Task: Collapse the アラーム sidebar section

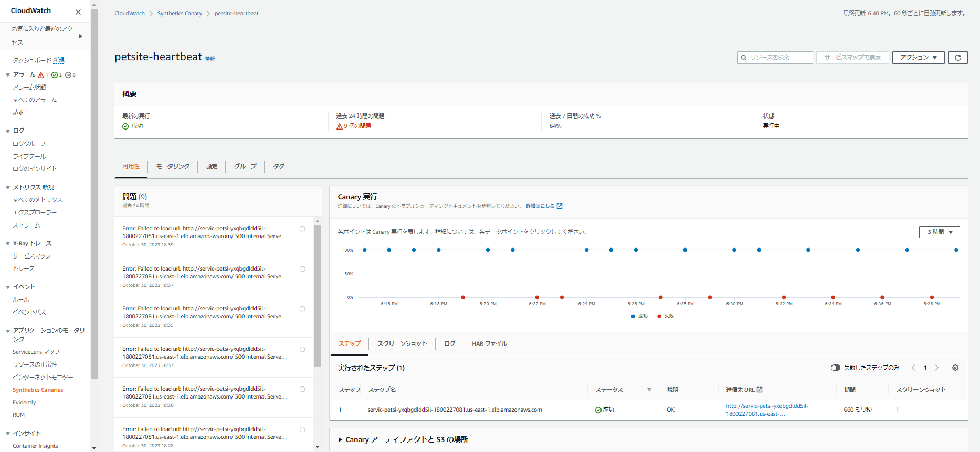Action: tap(8, 75)
